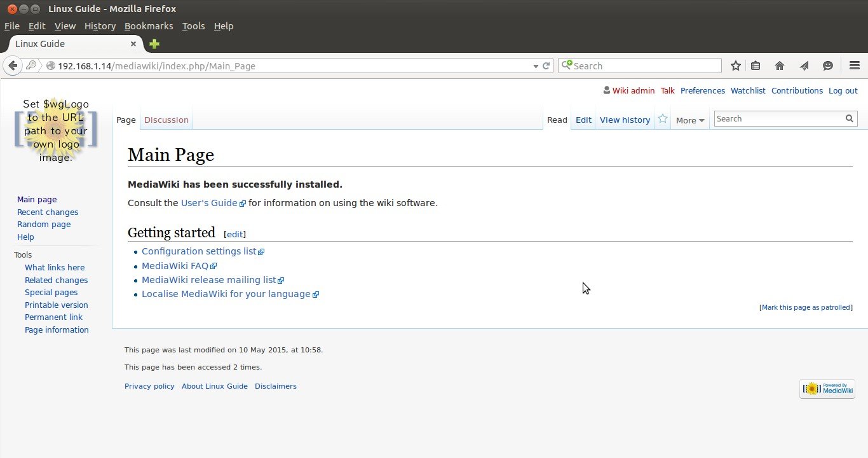The image size is (868, 458).
Task: Open the Watchlist link
Action: [x=748, y=91]
